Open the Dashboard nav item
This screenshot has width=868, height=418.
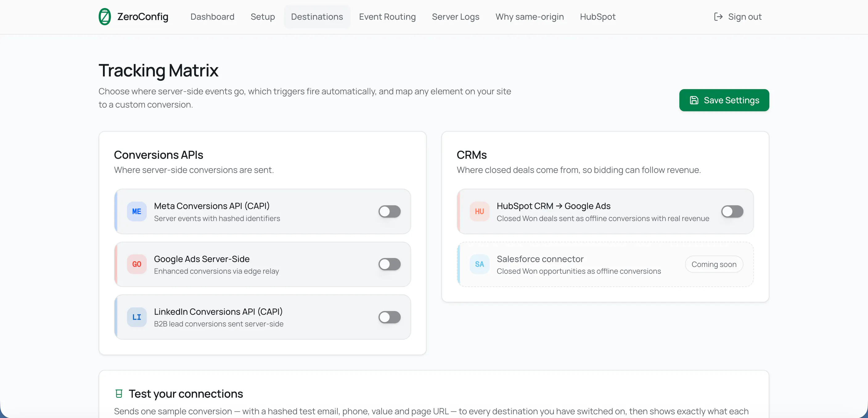point(212,17)
